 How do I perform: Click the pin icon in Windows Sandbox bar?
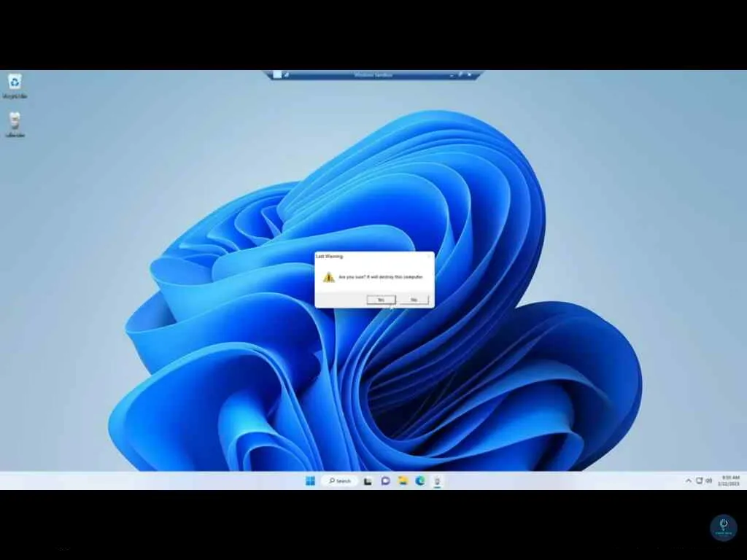(286, 74)
